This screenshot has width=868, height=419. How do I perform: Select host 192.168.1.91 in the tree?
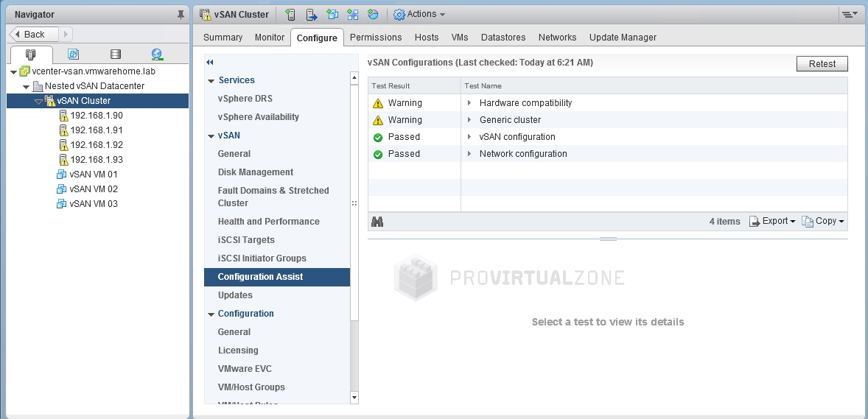pyautogui.click(x=97, y=130)
